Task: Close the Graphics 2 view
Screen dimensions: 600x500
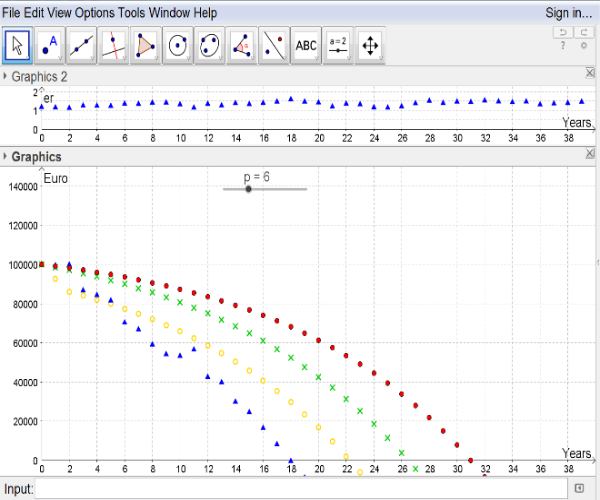Action: click(590, 73)
